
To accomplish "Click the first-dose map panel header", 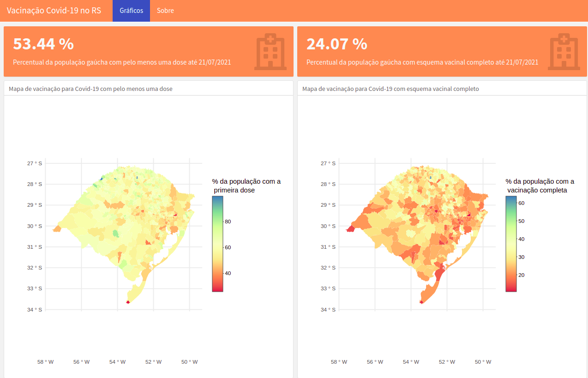I will coord(90,89).
